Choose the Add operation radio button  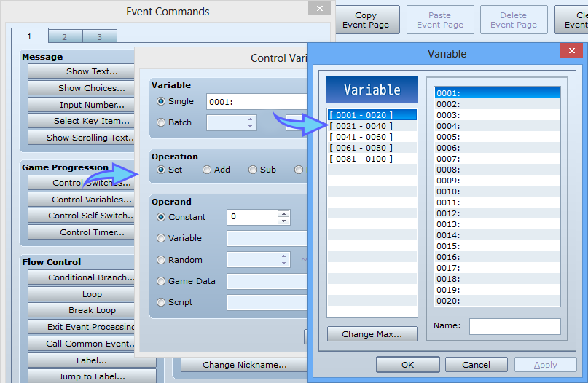coord(207,170)
